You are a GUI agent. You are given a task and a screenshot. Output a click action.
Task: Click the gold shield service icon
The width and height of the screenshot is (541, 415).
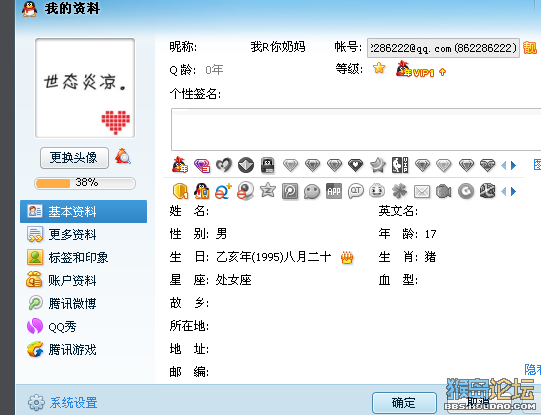pos(180,191)
